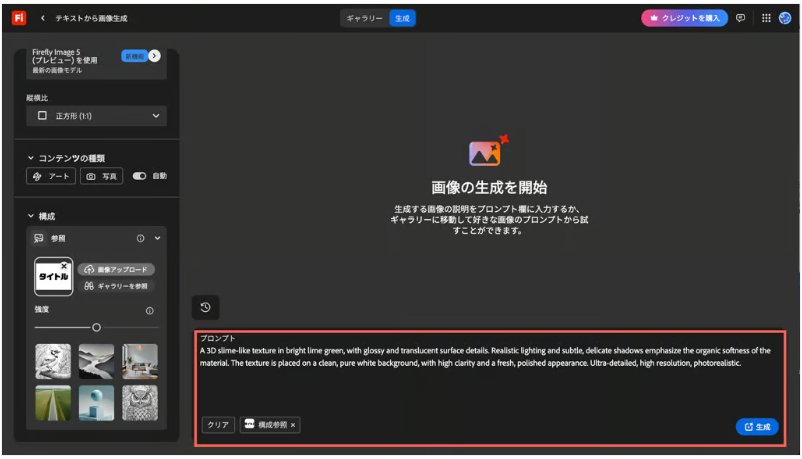Collapse the 構成 section

point(31,216)
